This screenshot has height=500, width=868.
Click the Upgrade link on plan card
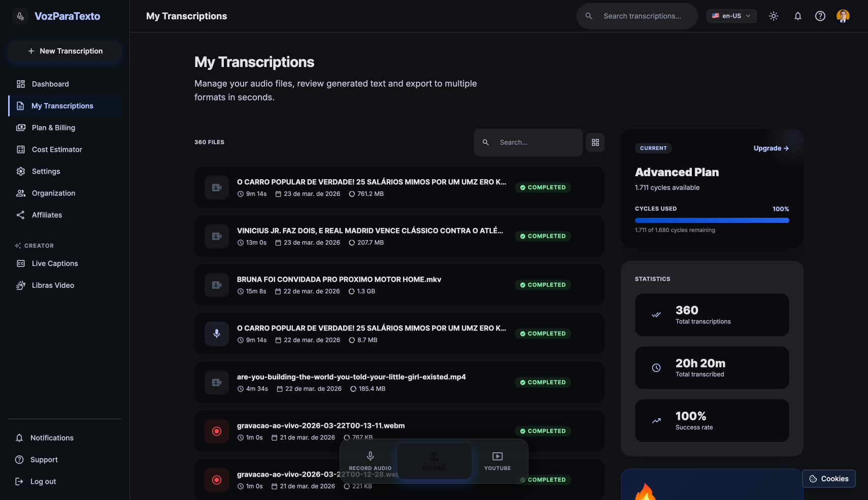[771, 148]
